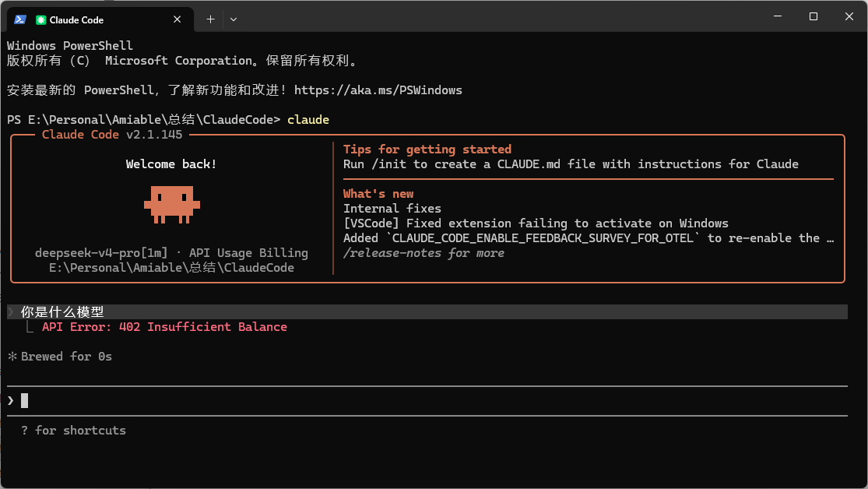Click the typed "claude" command
Image resolution: width=868 pixels, height=489 pixels.
308,120
